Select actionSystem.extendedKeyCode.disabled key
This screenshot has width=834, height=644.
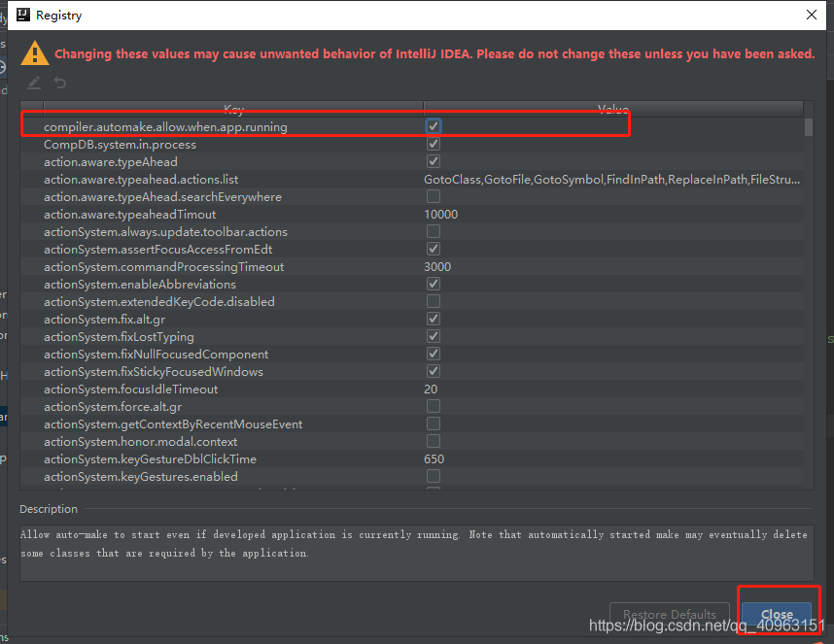(x=159, y=302)
